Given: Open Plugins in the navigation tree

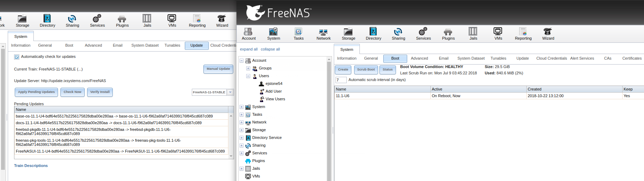Looking at the screenshot, I should pyautogui.click(x=258, y=161).
